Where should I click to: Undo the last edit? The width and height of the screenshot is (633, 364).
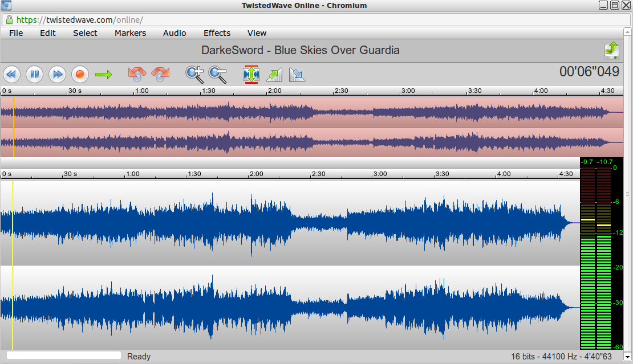pos(137,73)
